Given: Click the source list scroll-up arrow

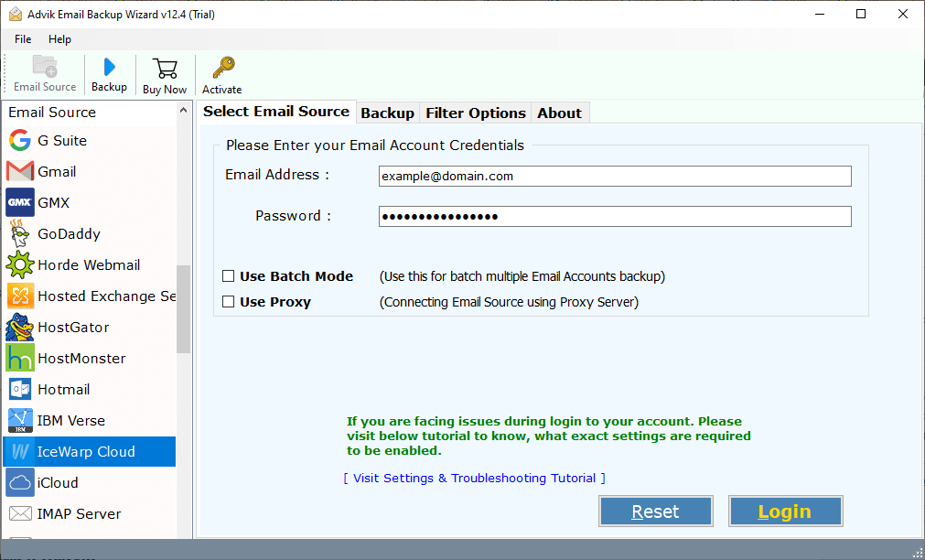Looking at the screenshot, I should pos(183,111).
